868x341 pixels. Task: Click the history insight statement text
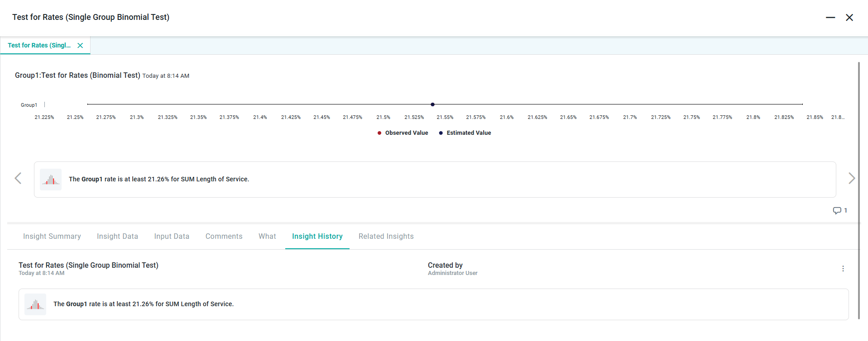[x=144, y=304]
